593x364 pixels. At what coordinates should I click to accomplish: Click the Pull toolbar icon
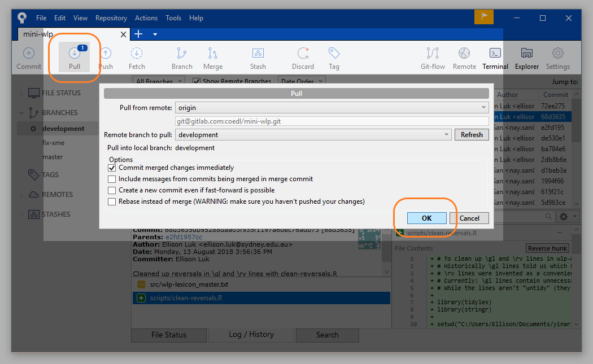point(75,53)
